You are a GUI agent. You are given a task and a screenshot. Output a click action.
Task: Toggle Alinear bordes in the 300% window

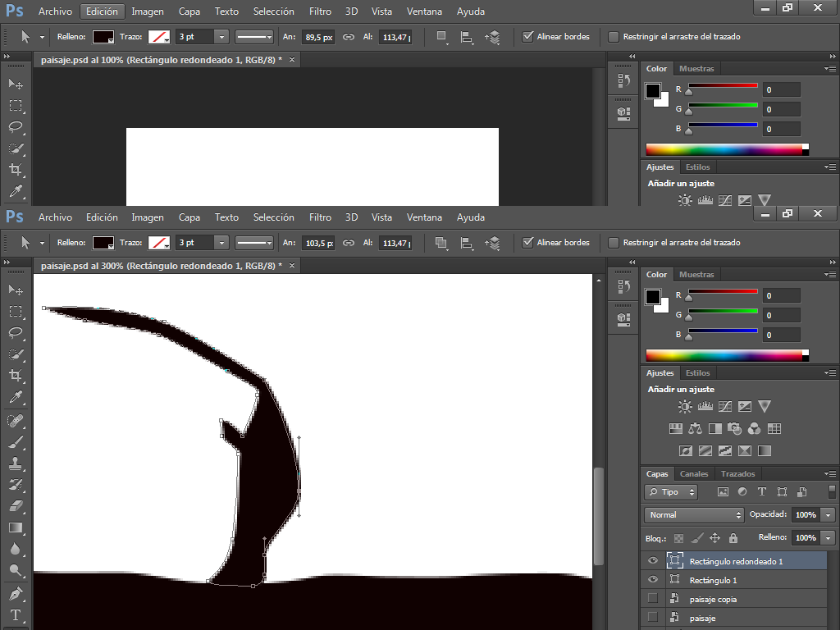(x=527, y=243)
